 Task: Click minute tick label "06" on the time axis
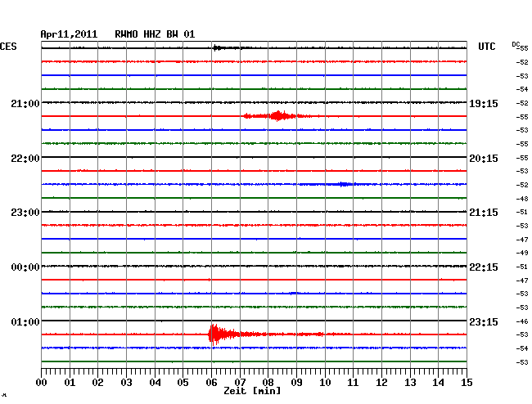[x=211, y=383]
